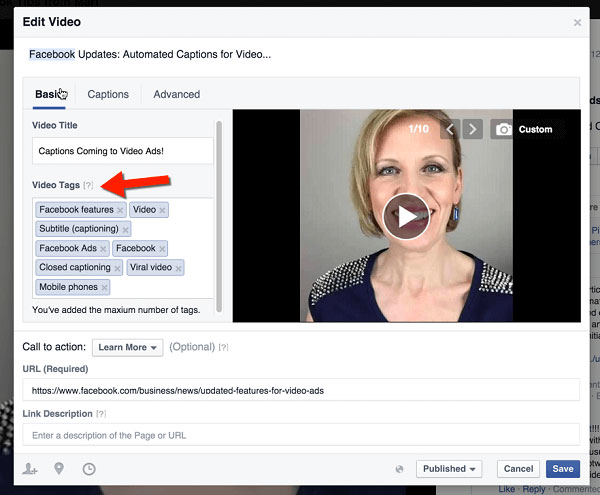Image resolution: width=600 pixels, height=495 pixels.
Task: Click Like in the background page
Action: 506,489
